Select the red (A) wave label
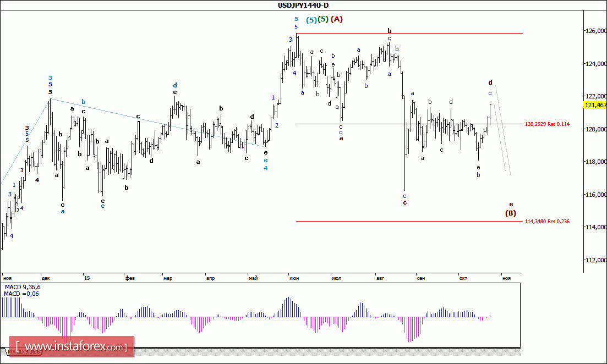 click(x=336, y=19)
